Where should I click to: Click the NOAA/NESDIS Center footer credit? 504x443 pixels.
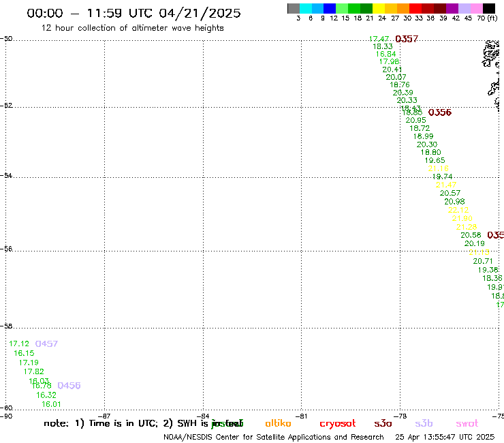(x=274, y=437)
